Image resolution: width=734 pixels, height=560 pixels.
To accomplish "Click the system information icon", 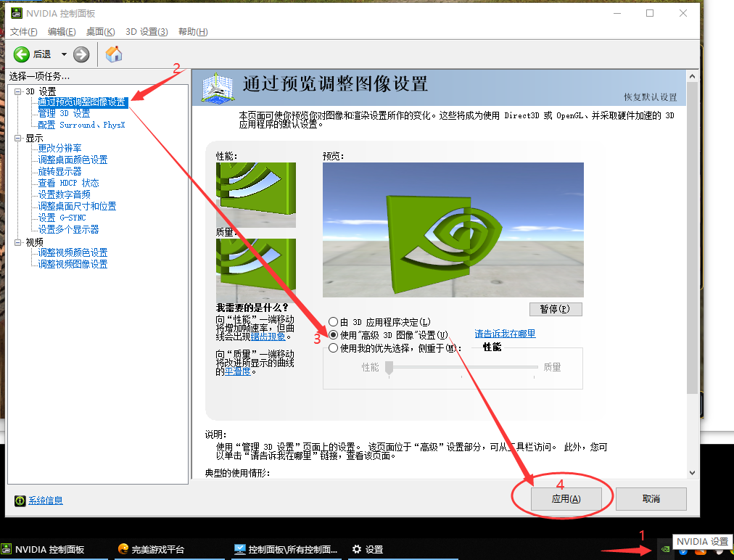I will [20, 501].
